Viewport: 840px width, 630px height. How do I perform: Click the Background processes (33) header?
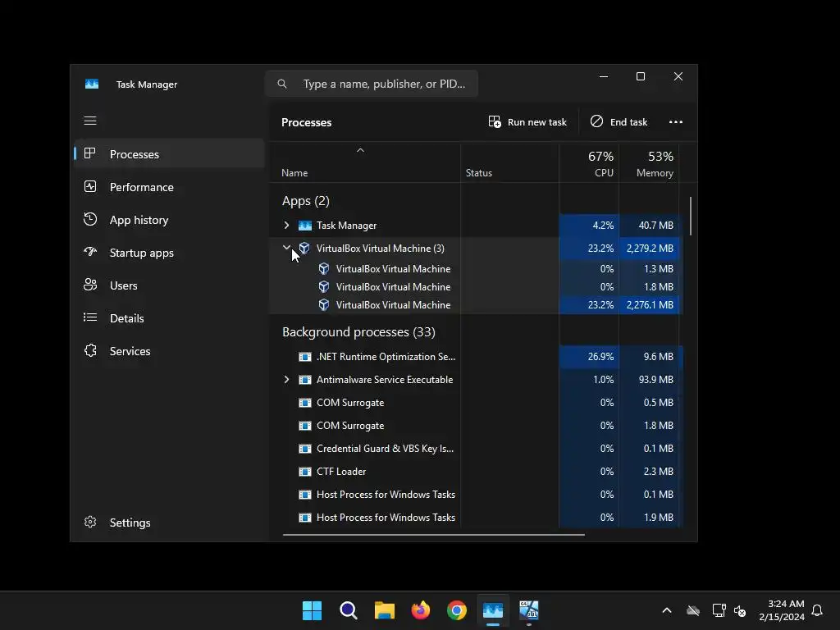pyautogui.click(x=358, y=332)
